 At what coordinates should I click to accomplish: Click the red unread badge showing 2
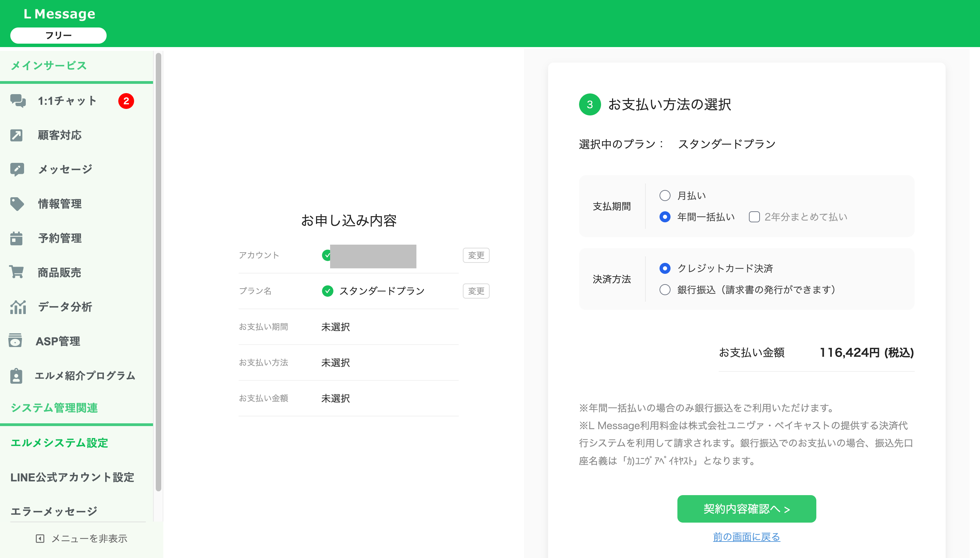coord(126,101)
